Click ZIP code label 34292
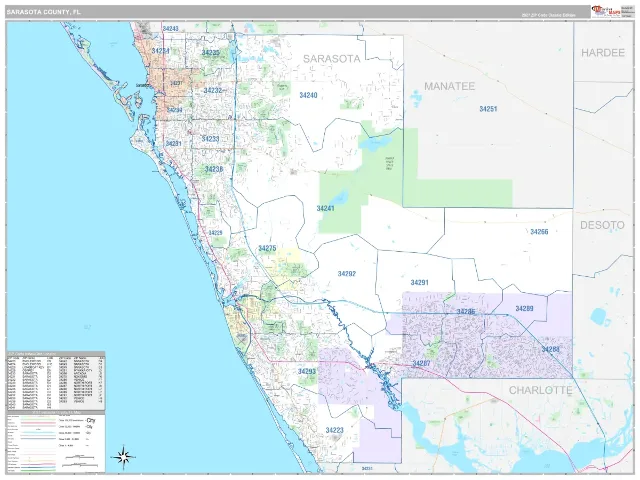Viewport: 640px width, 480px height. pos(347,273)
